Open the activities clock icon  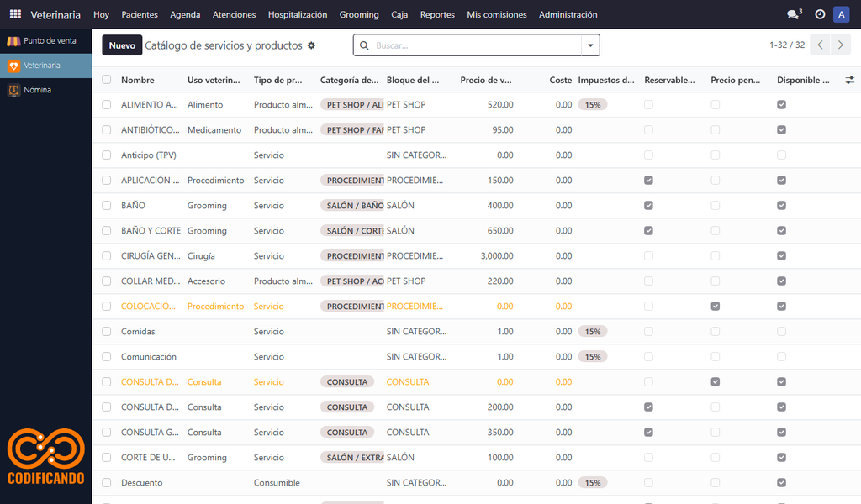click(x=820, y=14)
